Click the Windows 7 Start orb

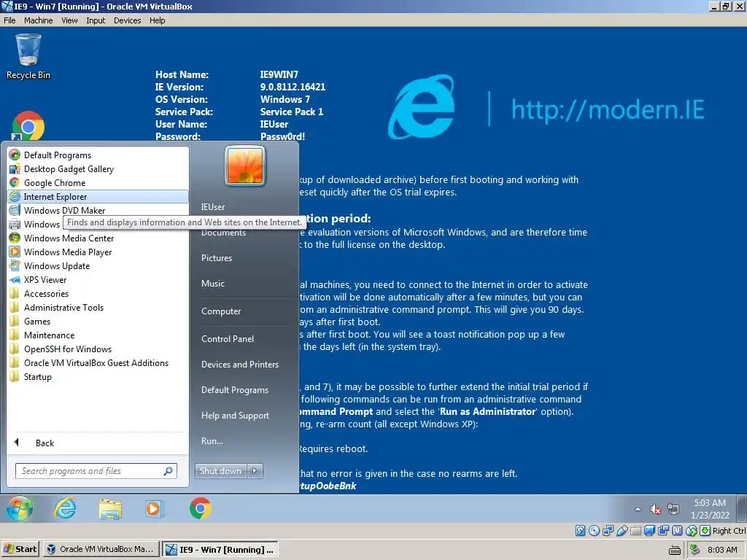point(20,508)
